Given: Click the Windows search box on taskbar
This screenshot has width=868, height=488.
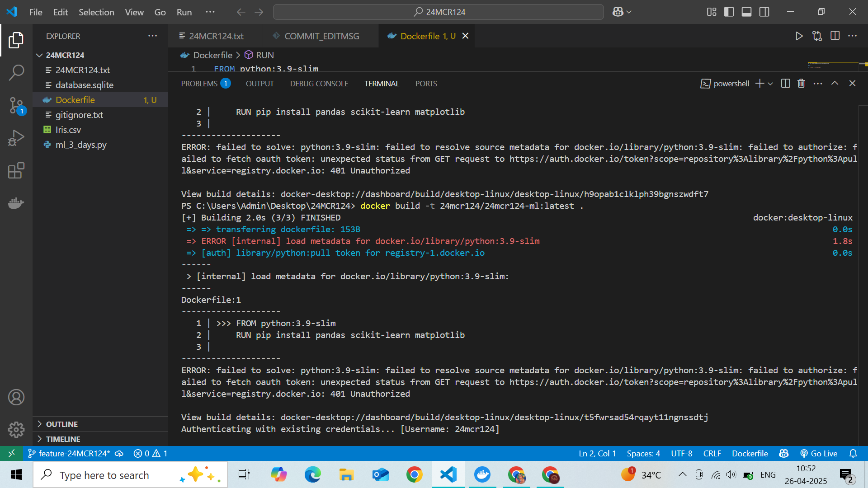Looking at the screenshot, I should [130, 475].
